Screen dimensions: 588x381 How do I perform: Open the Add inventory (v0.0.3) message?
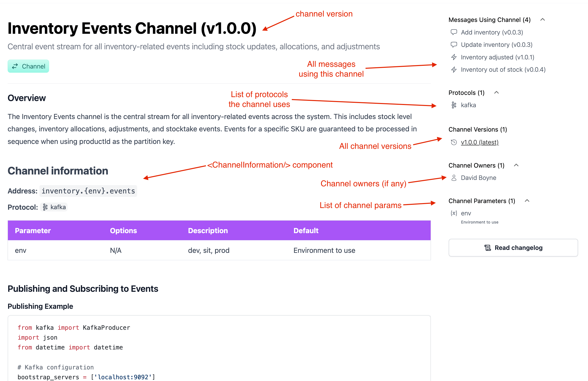(492, 32)
